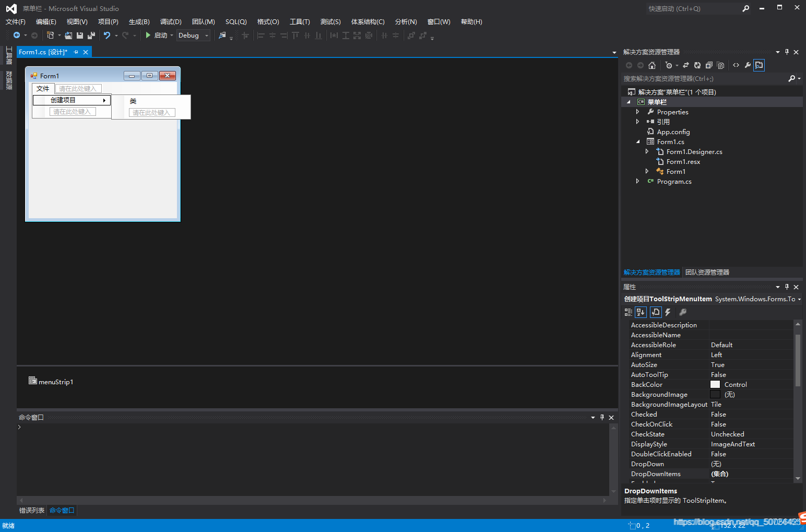Image resolution: width=806 pixels, height=532 pixels.
Task: Switch Properties grid to Categorized view
Action: (629, 312)
